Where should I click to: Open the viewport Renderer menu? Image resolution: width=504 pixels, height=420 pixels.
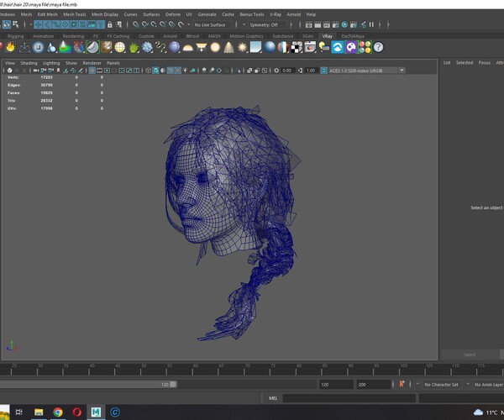pyautogui.click(x=92, y=63)
